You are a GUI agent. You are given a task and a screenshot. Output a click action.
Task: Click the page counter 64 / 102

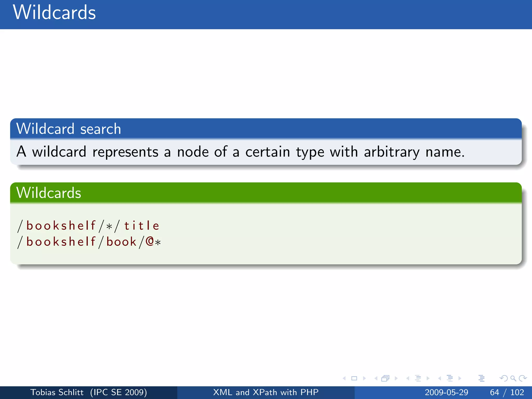pyautogui.click(x=507, y=392)
